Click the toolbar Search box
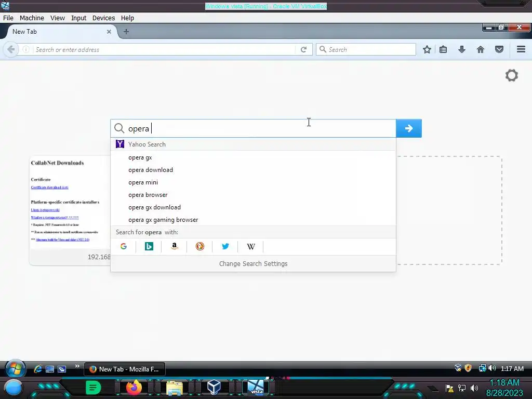 [x=366, y=49]
